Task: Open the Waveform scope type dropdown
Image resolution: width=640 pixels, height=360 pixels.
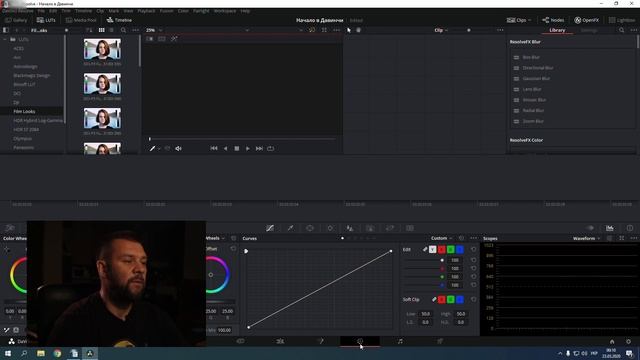Action: point(587,238)
